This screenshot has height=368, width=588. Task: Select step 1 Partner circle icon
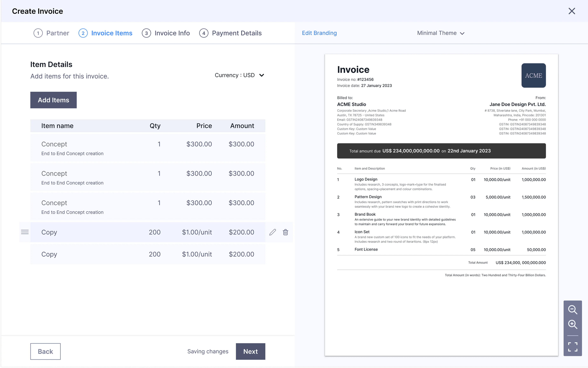(x=38, y=33)
